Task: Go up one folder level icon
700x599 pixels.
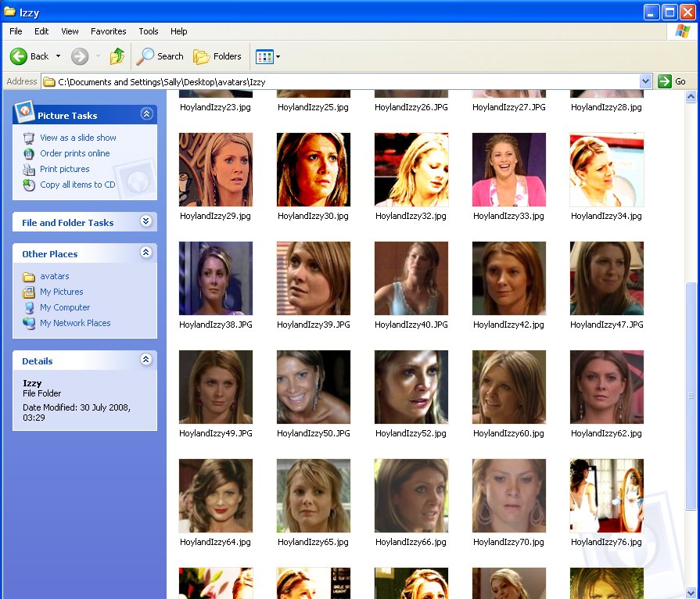Action: [x=117, y=56]
